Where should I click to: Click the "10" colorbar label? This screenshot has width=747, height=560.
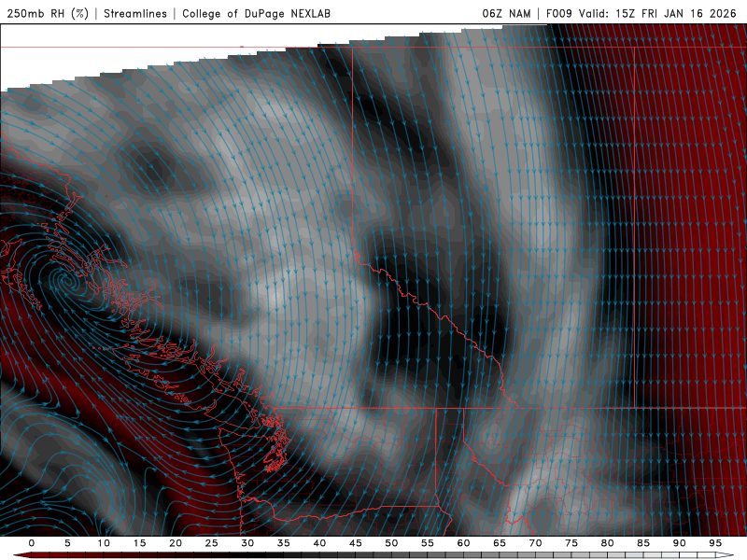pos(104,543)
